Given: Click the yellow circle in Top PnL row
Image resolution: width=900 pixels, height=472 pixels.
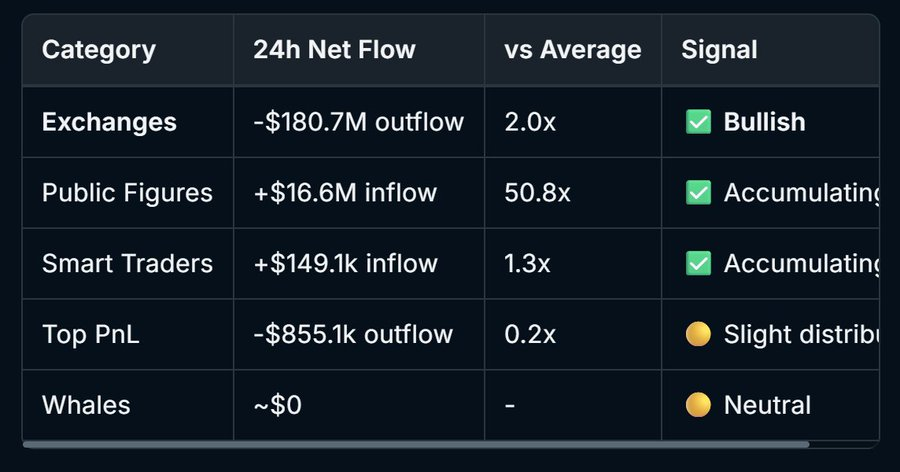Looking at the screenshot, I should coord(698,335).
